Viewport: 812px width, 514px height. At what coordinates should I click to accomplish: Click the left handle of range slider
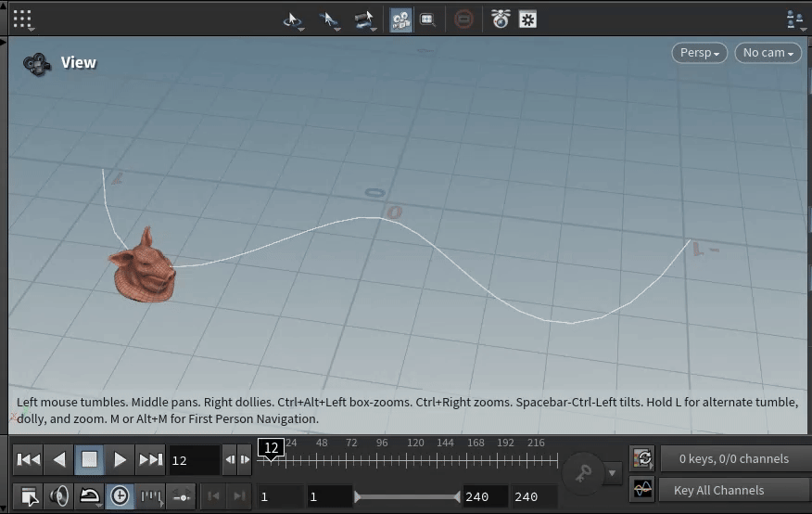[x=357, y=497]
